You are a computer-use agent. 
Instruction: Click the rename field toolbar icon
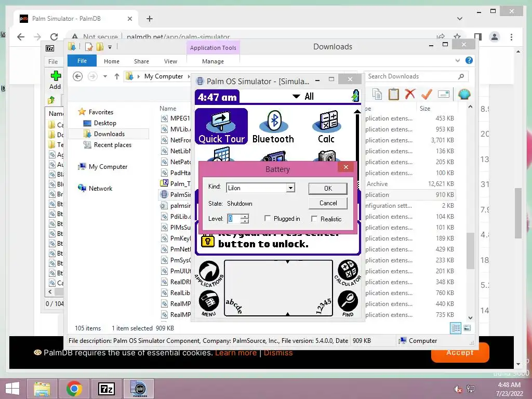(x=444, y=94)
